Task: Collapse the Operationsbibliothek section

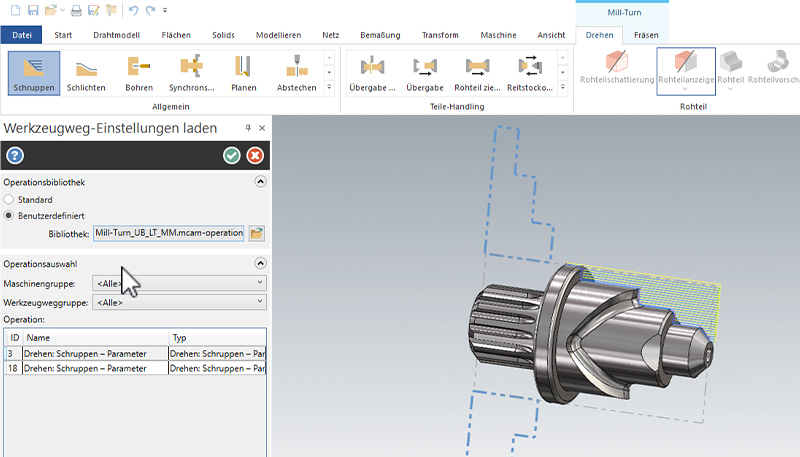Action: coord(260,182)
